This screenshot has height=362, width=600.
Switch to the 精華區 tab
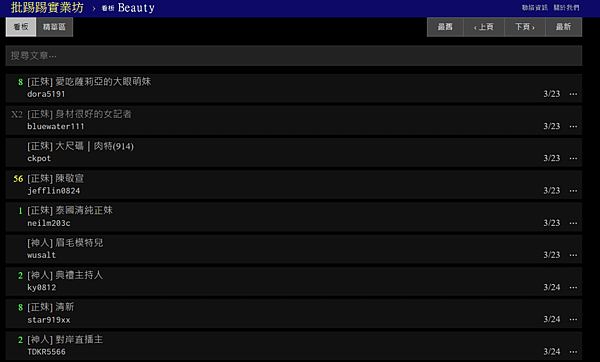[54, 27]
